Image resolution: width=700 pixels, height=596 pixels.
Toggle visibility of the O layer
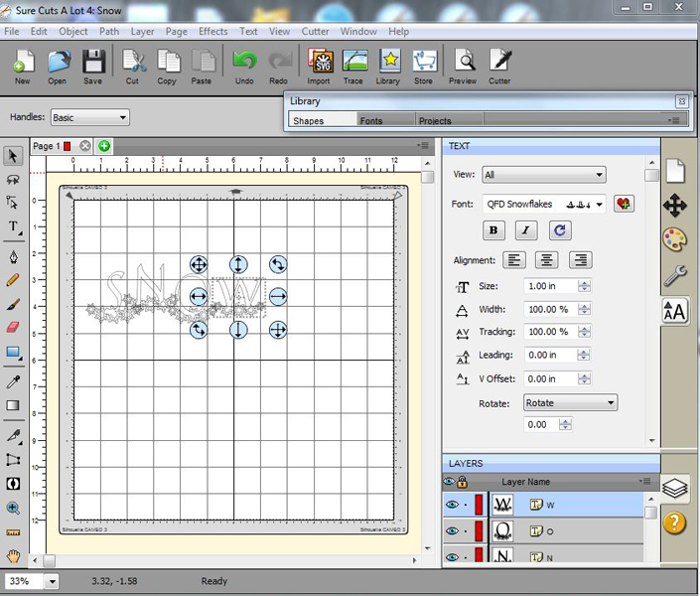pos(451,531)
